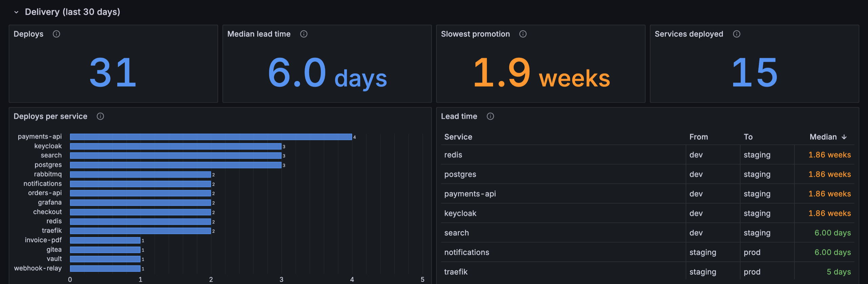868x284 pixels.
Task: Click the search cell in Lead time table
Action: click(x=563, y=233)
